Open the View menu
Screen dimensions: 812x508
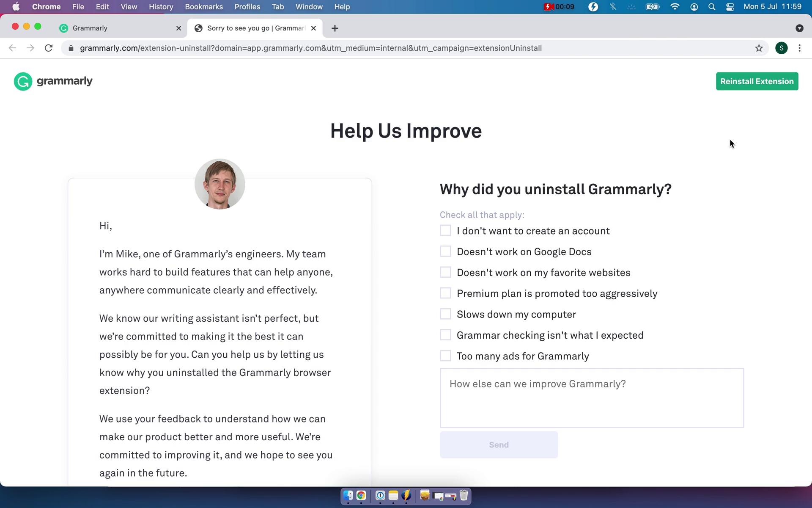click(x=129, y=7)
